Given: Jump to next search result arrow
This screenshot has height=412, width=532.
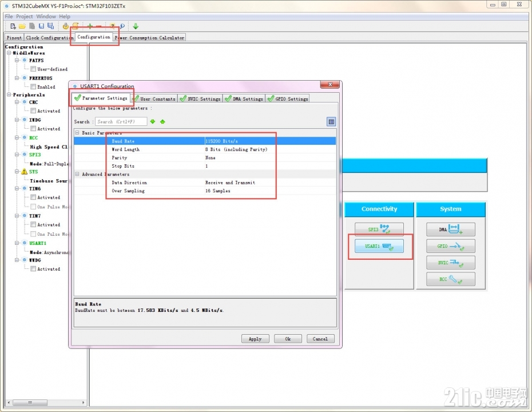Looking at the screenshot, I should pos(153,121).
